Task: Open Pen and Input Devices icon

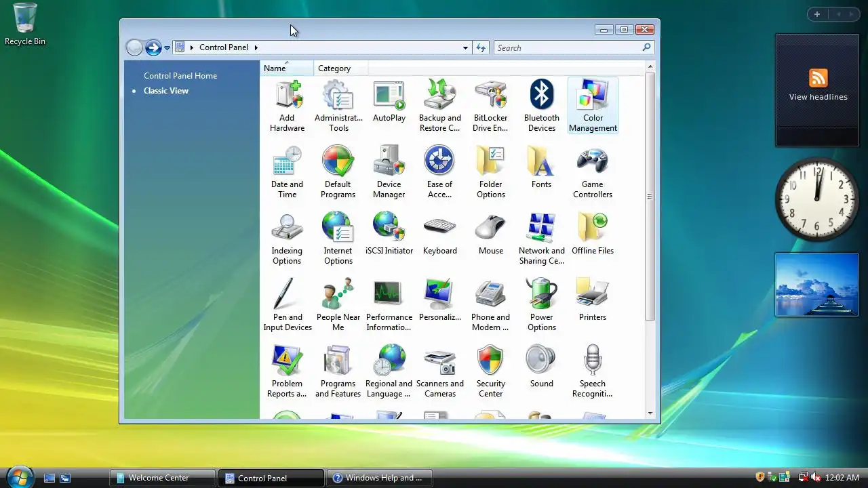Action: [288, 305]
